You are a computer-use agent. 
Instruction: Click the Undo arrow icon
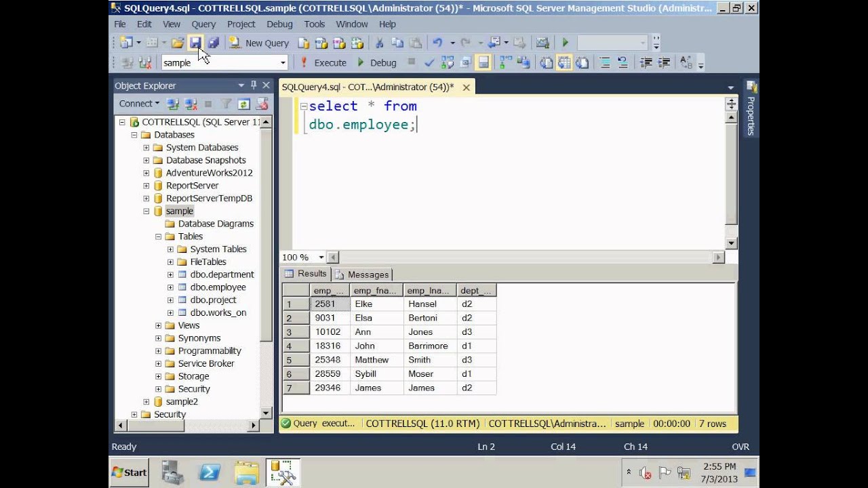(x=437, y=43)
